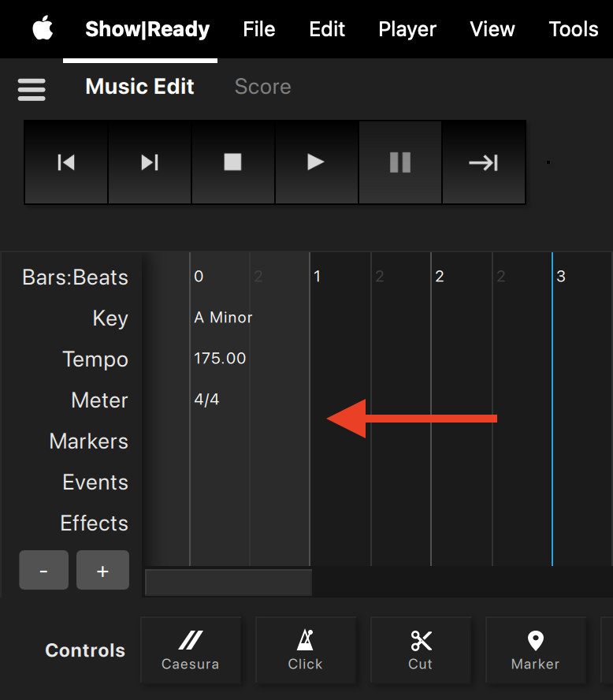Click the A Minor key entry

coord(223,318)
